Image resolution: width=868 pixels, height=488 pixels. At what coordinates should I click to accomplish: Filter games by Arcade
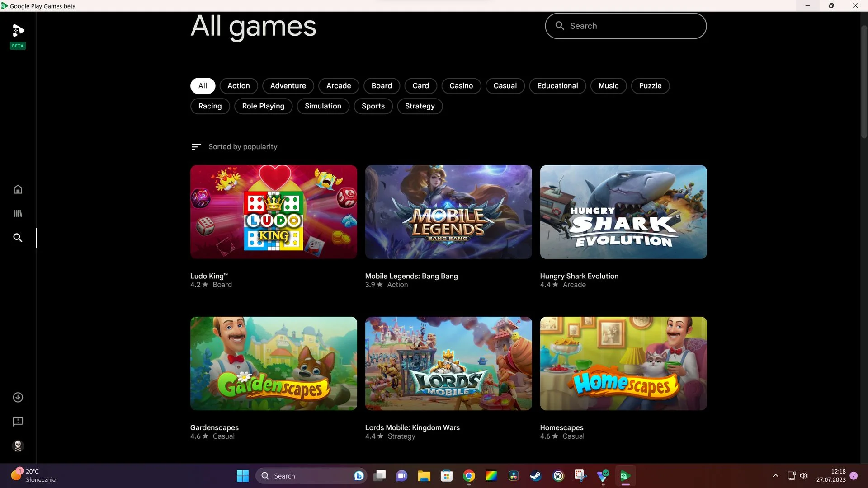(x=339, y=86)
